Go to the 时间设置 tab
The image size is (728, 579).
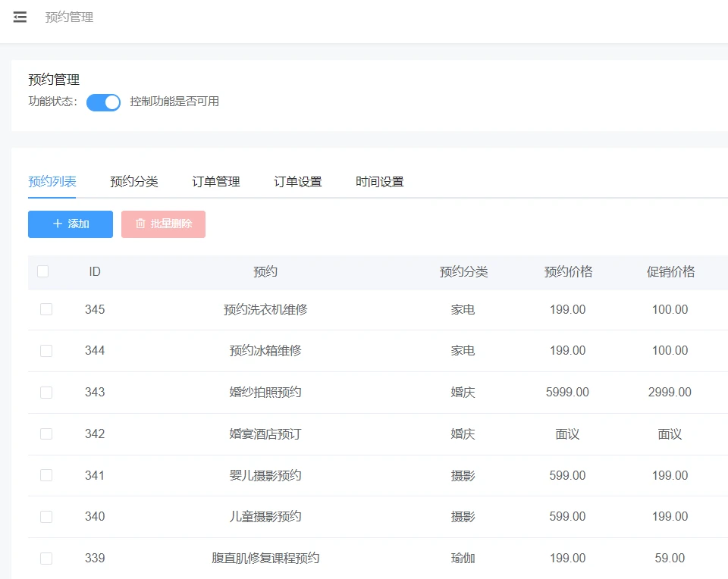[380, 181]
